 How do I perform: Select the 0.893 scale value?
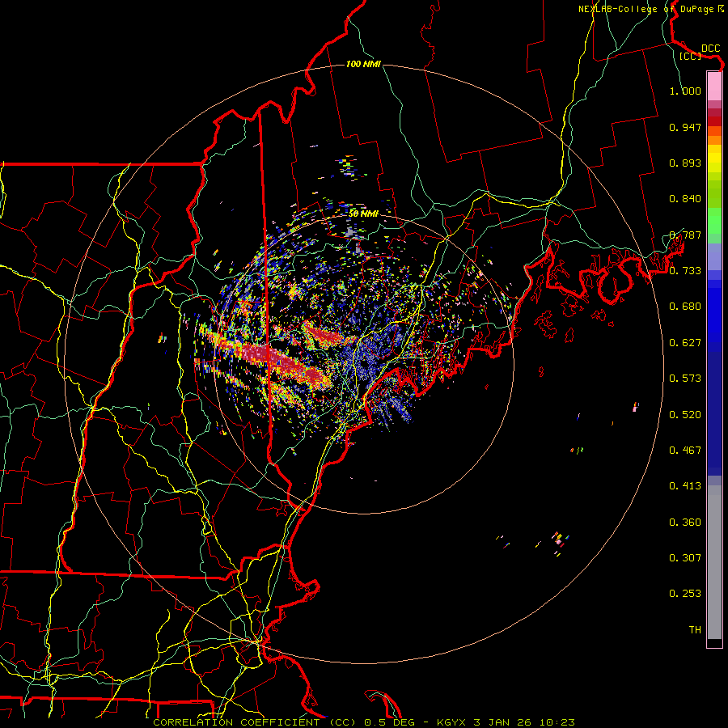685,163
